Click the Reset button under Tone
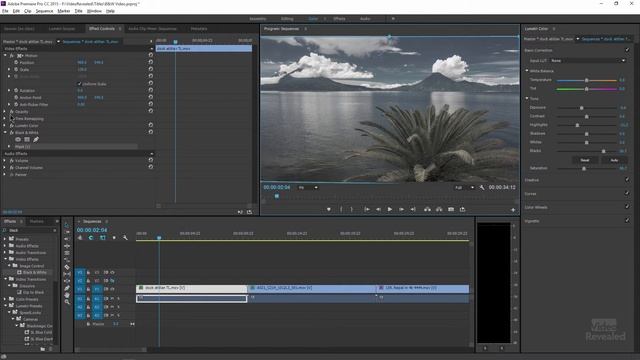 pyautogui.click(x=585, y=160)
